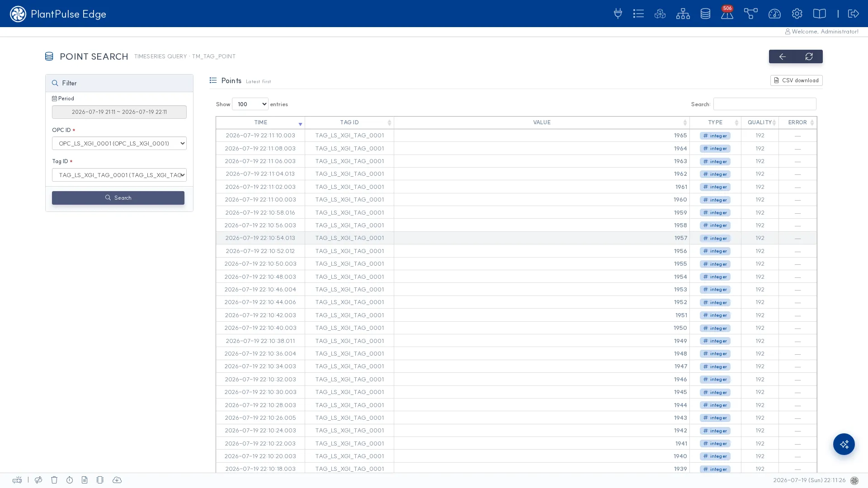Screen dimensions: 868x488
Task: Click the globe icon beside the footer clock
Action: point(854,481)
